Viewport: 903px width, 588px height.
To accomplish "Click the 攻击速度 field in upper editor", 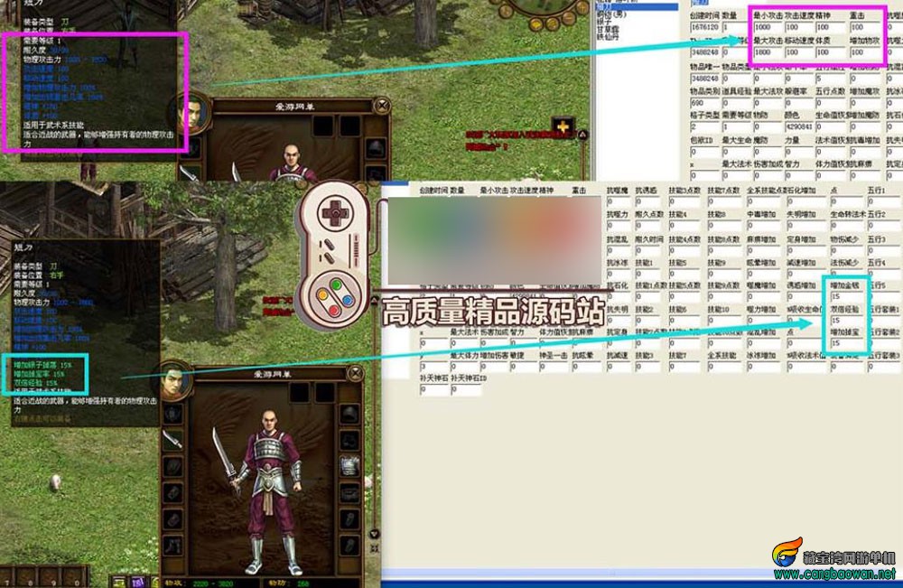I will pyautogui.click(x=799, y=27).
